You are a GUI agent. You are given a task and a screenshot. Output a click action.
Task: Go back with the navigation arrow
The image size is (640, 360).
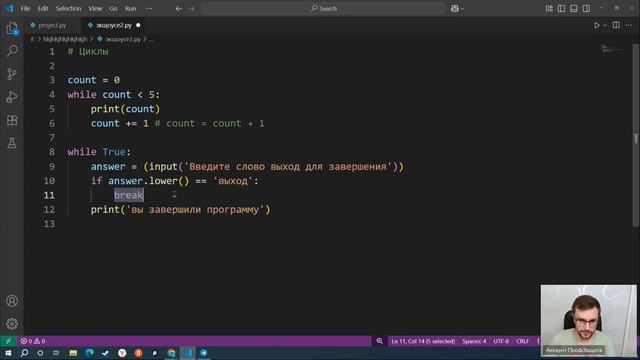[179, 9]
